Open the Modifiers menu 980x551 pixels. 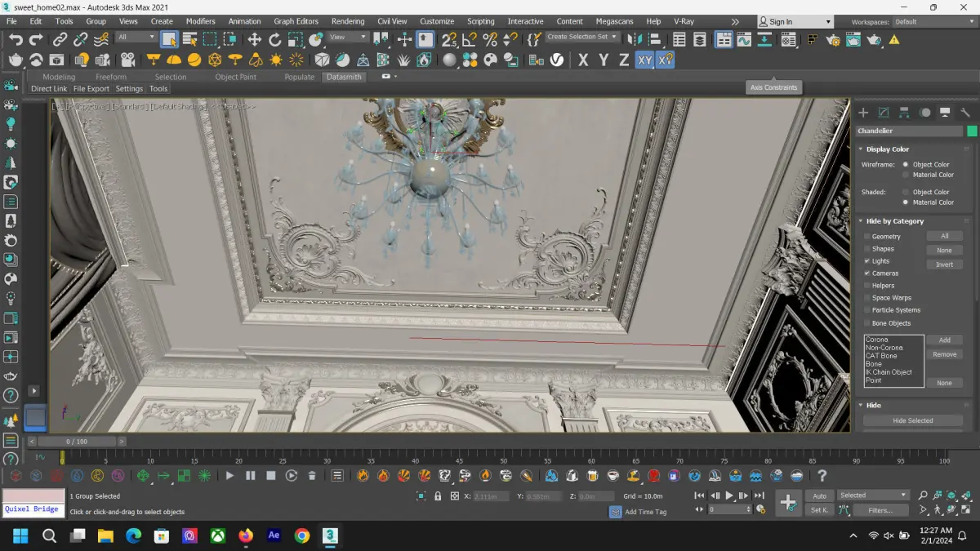pyautogui.click(x=200, y=21)
